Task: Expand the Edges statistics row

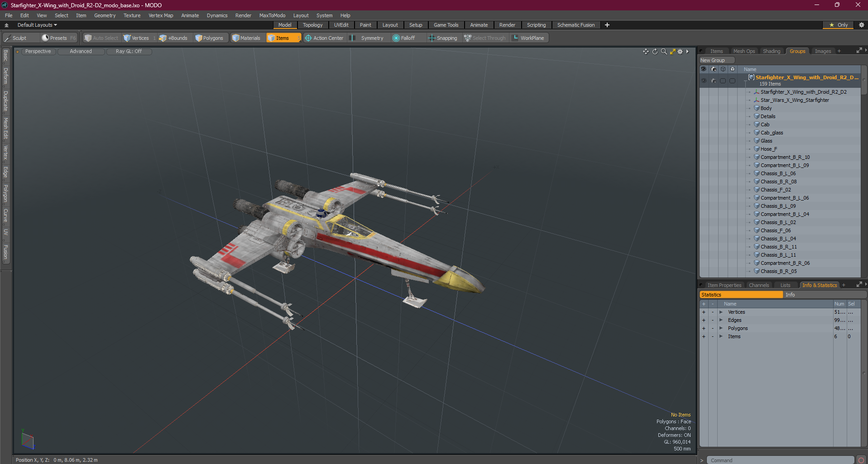Action: [721, 320]
